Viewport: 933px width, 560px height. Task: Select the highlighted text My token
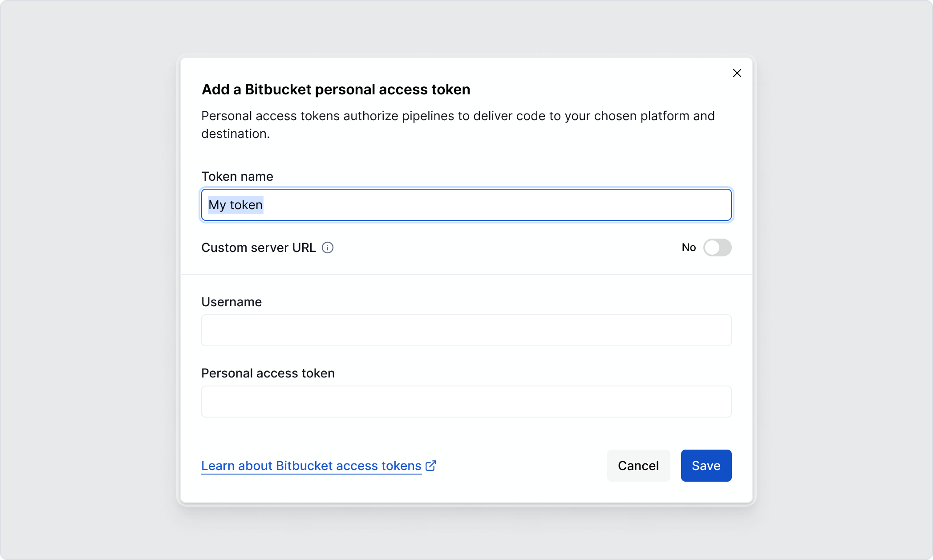tap(235, 205)
